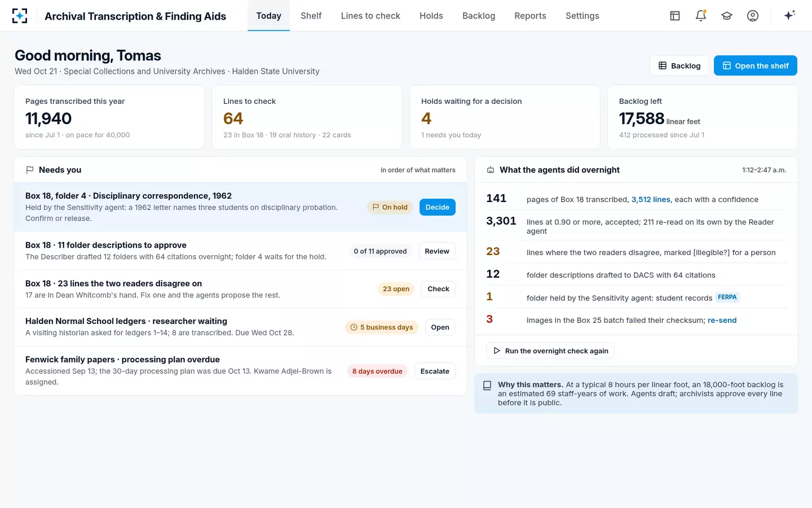Click the Backlog button beside Open the shelf

[679, 65]
